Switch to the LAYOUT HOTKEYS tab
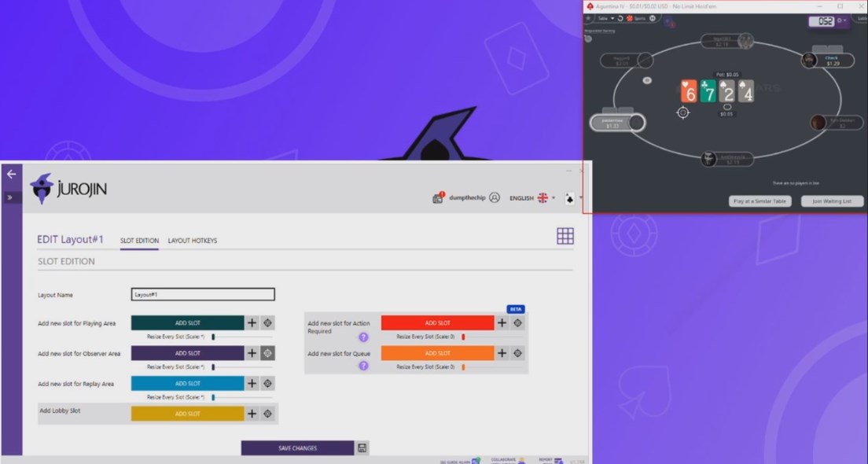 [193, 241]
